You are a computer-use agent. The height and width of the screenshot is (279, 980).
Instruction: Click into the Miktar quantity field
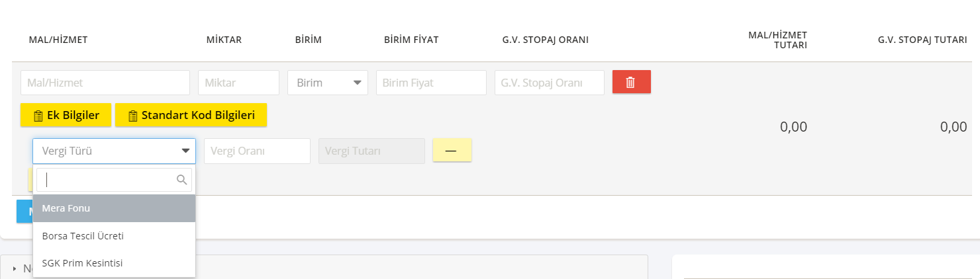click(x=238, y=83)
